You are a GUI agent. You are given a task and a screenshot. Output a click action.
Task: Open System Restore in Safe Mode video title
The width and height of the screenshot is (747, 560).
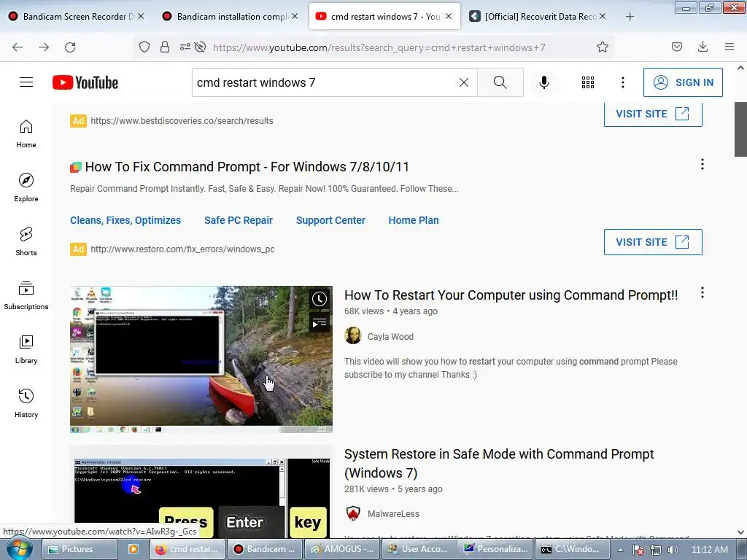[499, 463]
